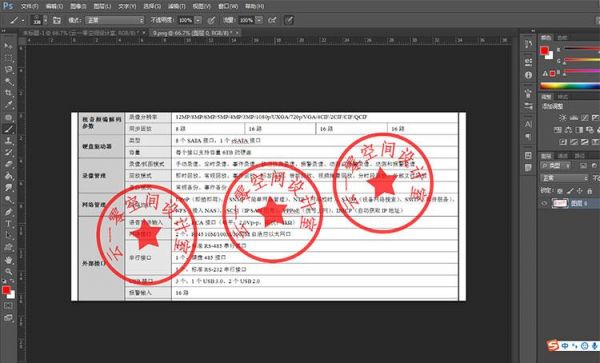Select the Hand tool

click(8, 260)
